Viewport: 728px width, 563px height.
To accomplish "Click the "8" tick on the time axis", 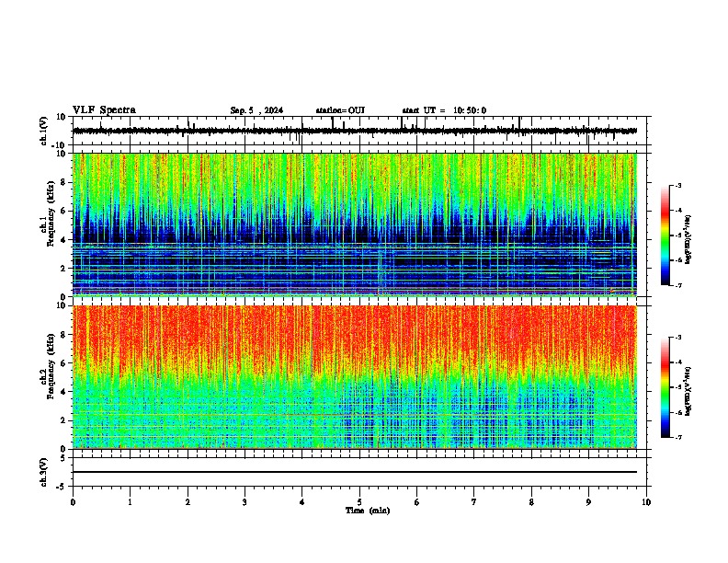I will pyautogui.click(x=531, y=502).
